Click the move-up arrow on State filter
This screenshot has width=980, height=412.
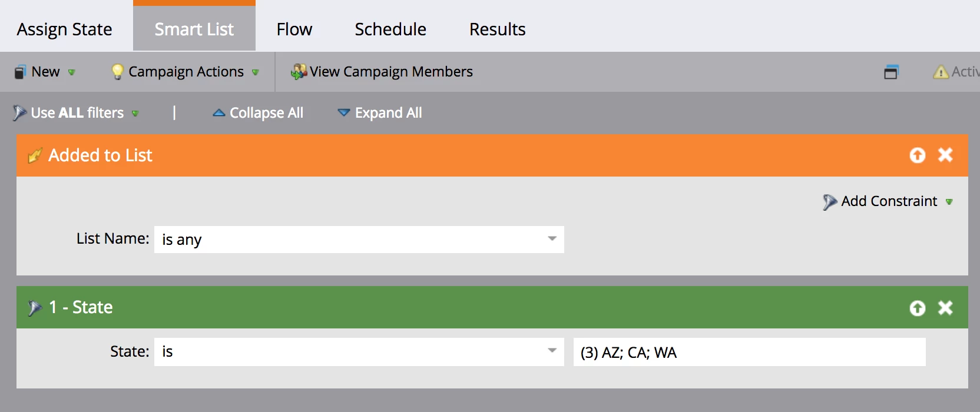(917, 308)
